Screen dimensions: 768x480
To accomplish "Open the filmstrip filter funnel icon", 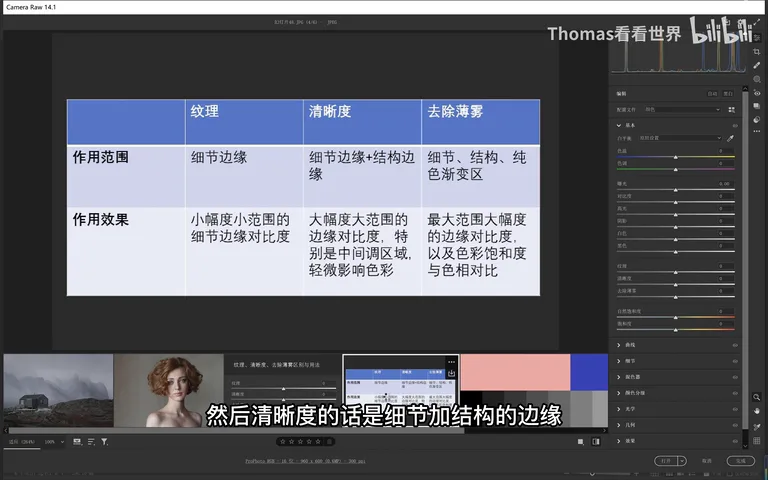I will point(104,442).
